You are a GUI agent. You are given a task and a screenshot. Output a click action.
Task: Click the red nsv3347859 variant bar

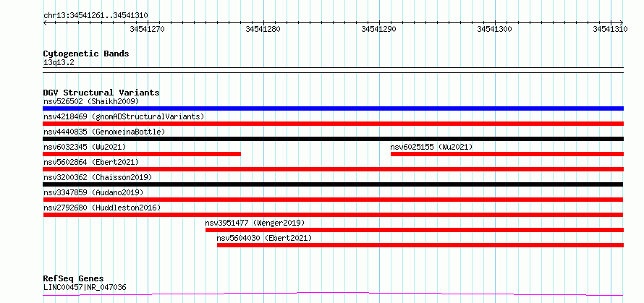pos(333,200)
